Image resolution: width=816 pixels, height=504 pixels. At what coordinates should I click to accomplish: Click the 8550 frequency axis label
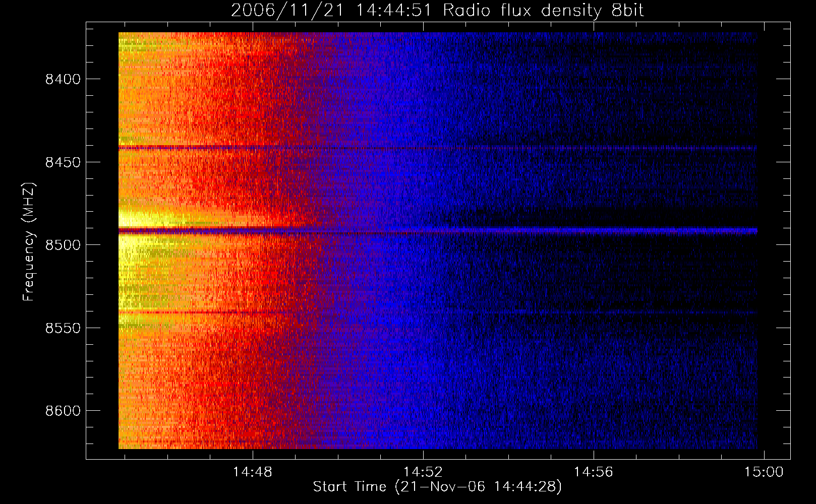point(63,328)
